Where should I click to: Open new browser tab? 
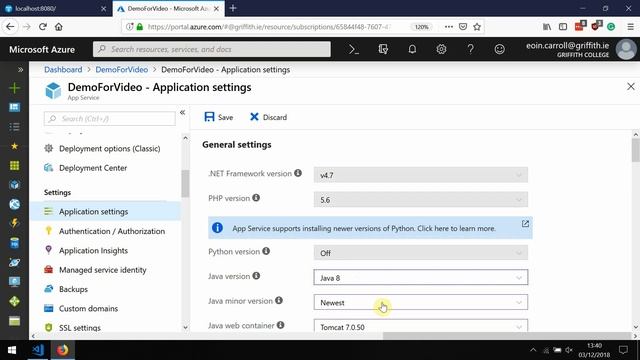click(x=233, y=8)
